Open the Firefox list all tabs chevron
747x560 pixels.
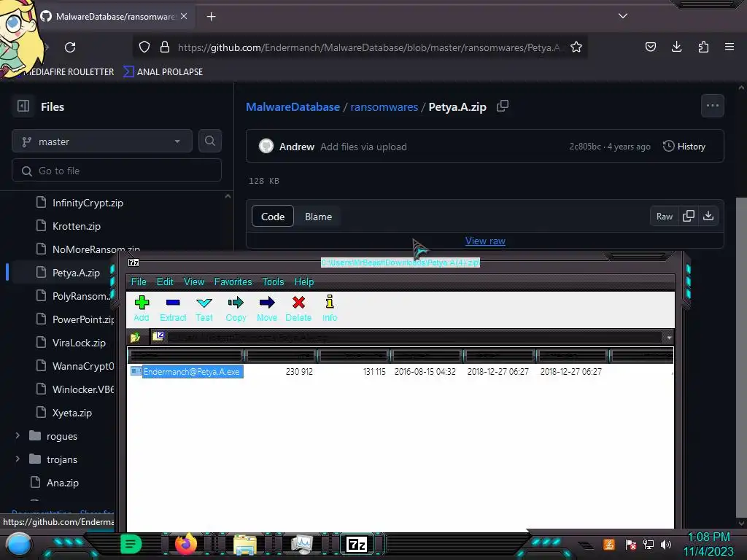[623, 16]
